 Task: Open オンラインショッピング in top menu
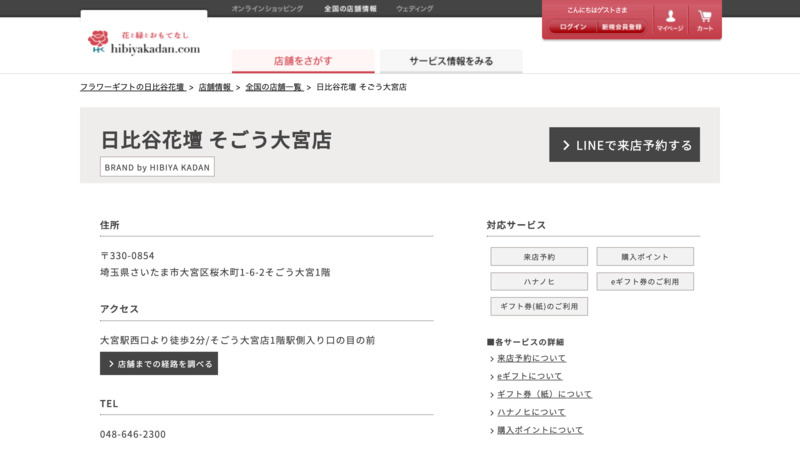click(x=267, y=9)
